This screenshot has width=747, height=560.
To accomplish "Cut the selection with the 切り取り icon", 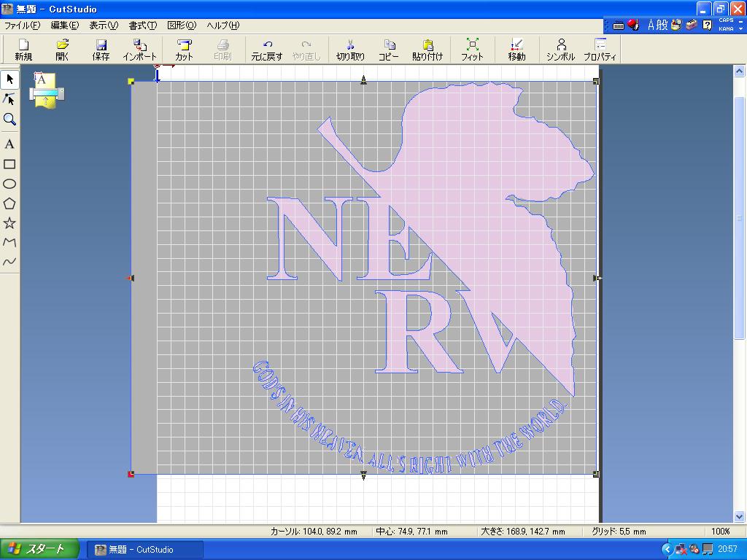I will (350, 50).
